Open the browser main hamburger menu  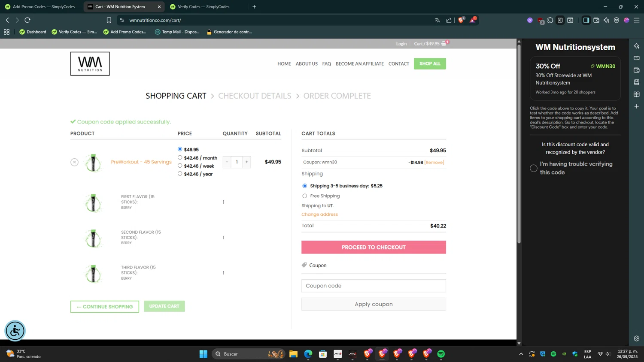tap(637, 20)
